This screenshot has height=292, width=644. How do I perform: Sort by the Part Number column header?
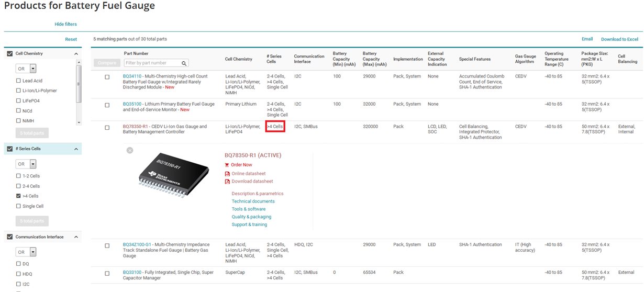click(136, 53)
